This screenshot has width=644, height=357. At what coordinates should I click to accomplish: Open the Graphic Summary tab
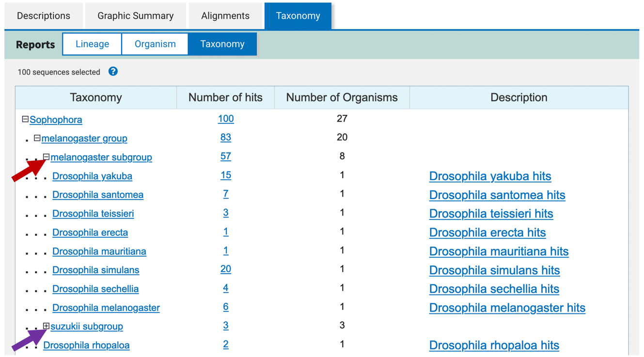(x=136, y=16)
